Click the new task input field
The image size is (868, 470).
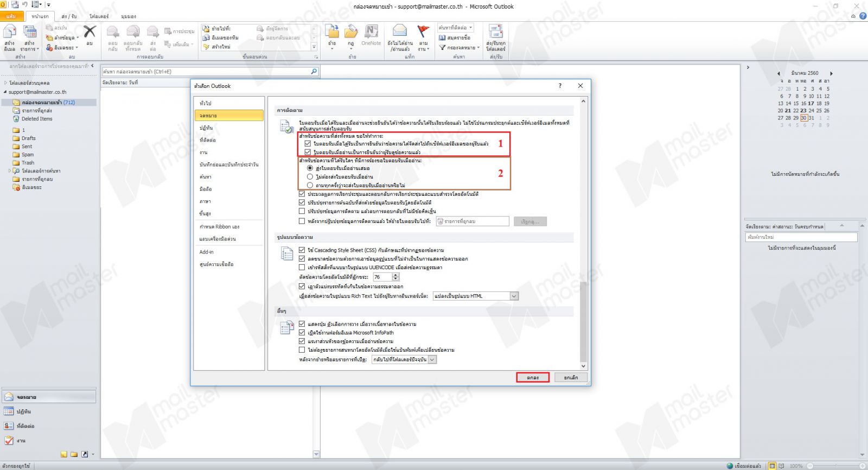click(x=801, y=237)
